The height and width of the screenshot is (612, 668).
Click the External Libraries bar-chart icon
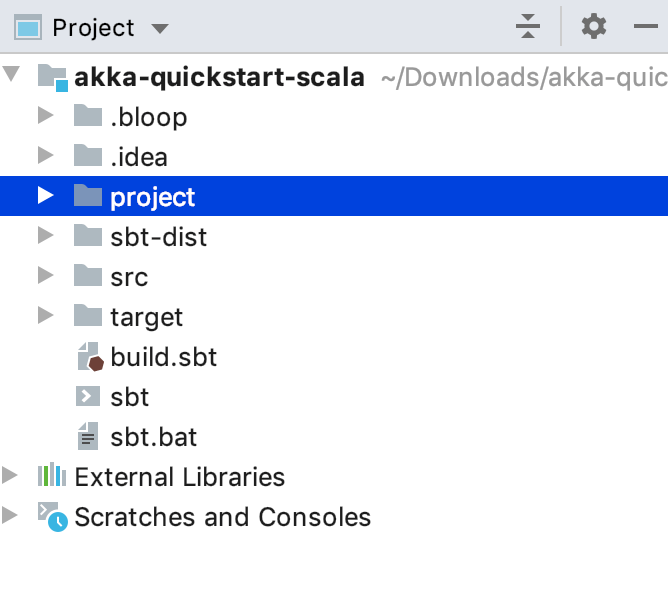pos(52,474)
